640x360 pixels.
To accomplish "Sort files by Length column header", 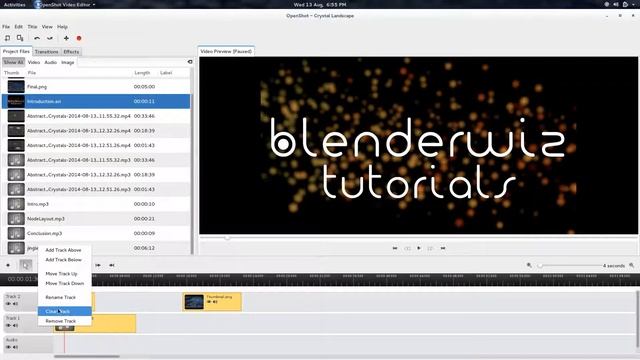I will pos(142,73).
